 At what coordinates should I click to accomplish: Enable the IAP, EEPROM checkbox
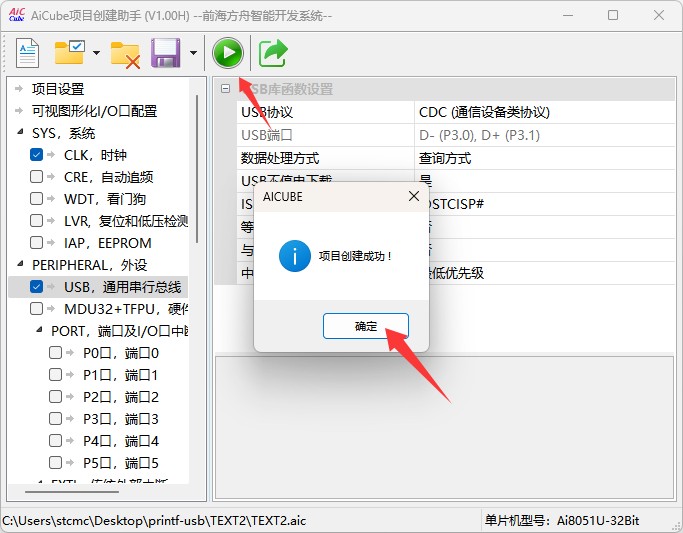point(37,242)
